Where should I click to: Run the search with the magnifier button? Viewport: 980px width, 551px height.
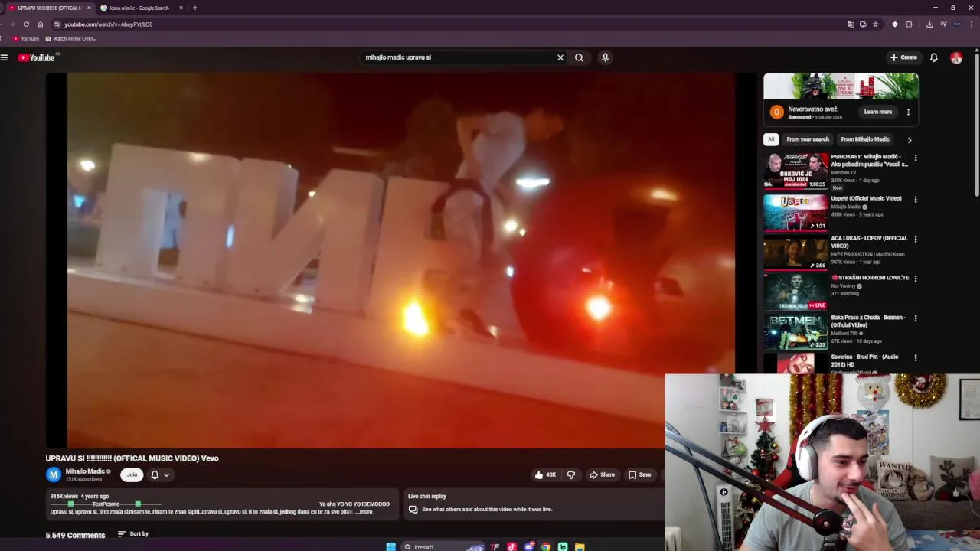(x=579, y=57)
